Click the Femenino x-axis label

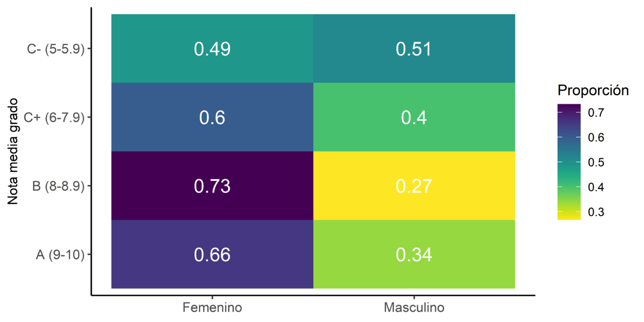[212, 308]
